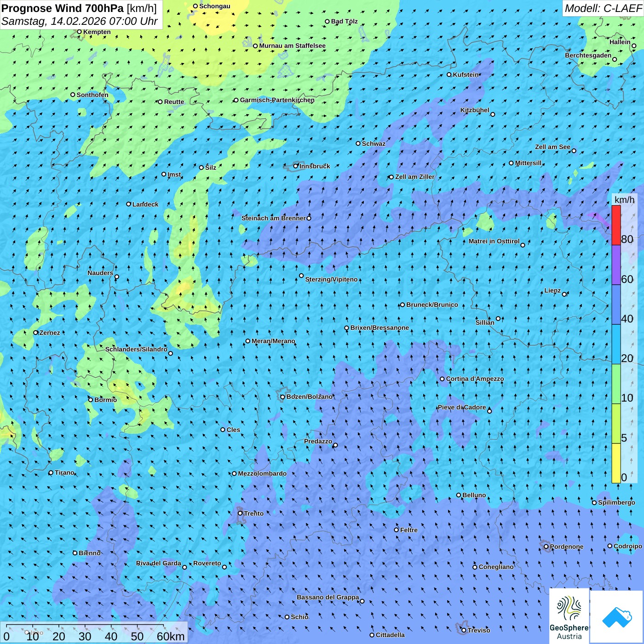The image size is (644, 644).
Task: Click the 'Schongau' label
Action: click(x=214, y=6)
